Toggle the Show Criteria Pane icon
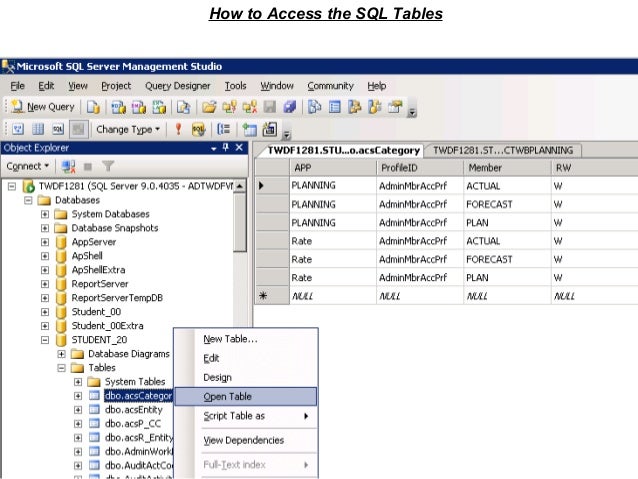The height and width of the screenshot is (479, 638). click(38, 129)
